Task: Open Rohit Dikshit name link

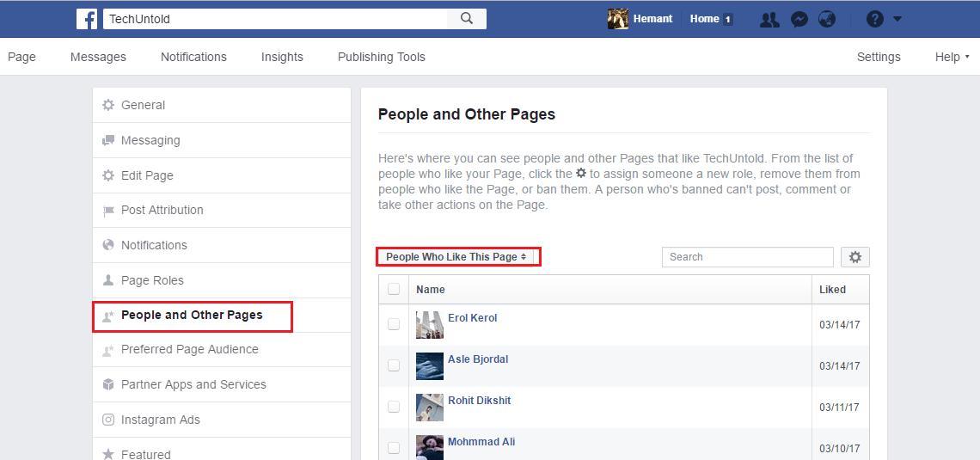Action: click(480, 400)
